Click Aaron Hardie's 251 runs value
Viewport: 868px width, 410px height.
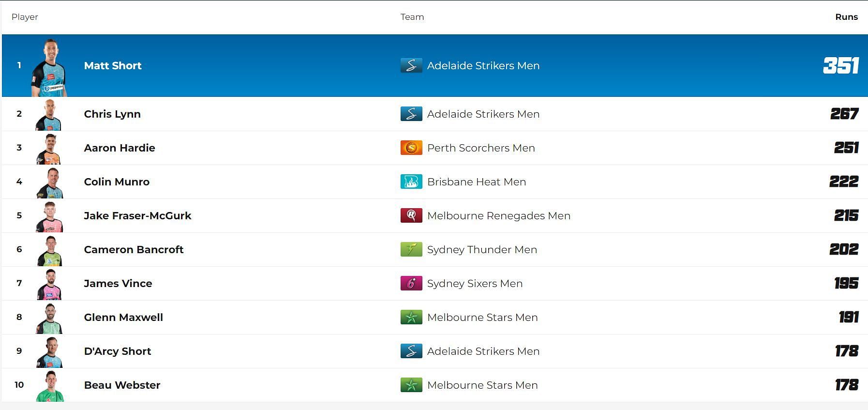pyautogui.click(x=846, y=148)
